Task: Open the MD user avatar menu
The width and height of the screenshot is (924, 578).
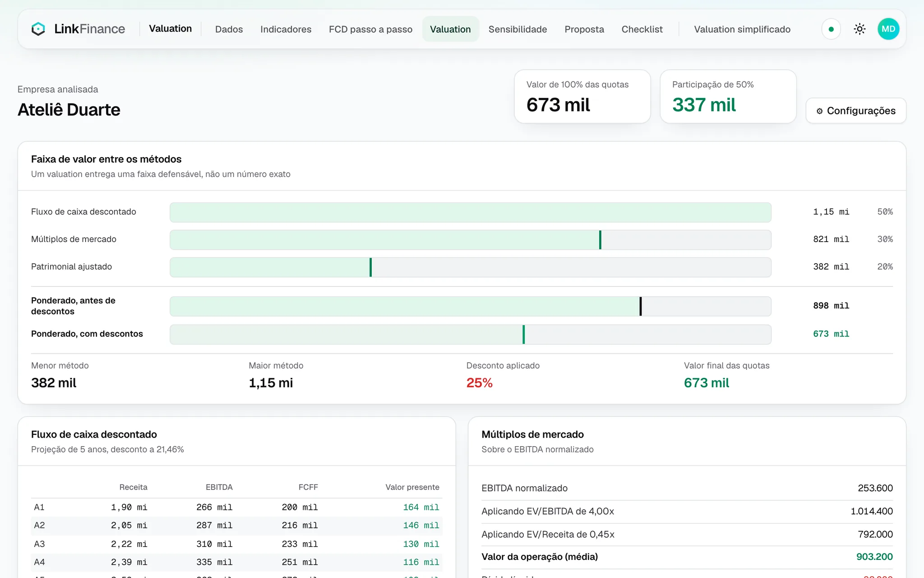Action: pyautogui.click(x=888, y=29)
